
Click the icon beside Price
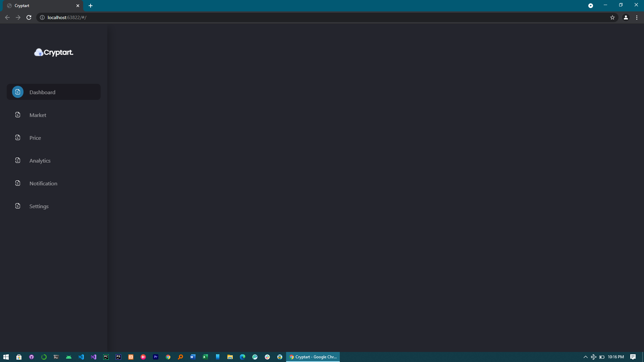pos(18,137)
